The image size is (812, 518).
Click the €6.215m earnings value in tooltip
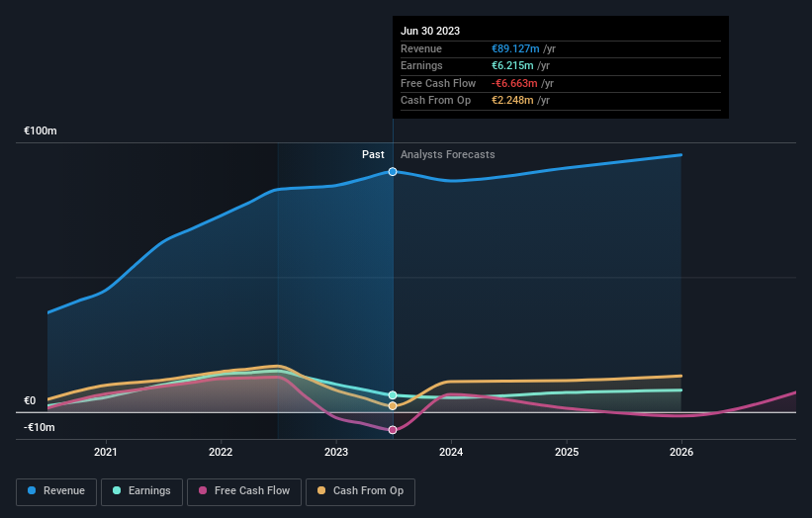pyautogui.click(x=512, y=65)
